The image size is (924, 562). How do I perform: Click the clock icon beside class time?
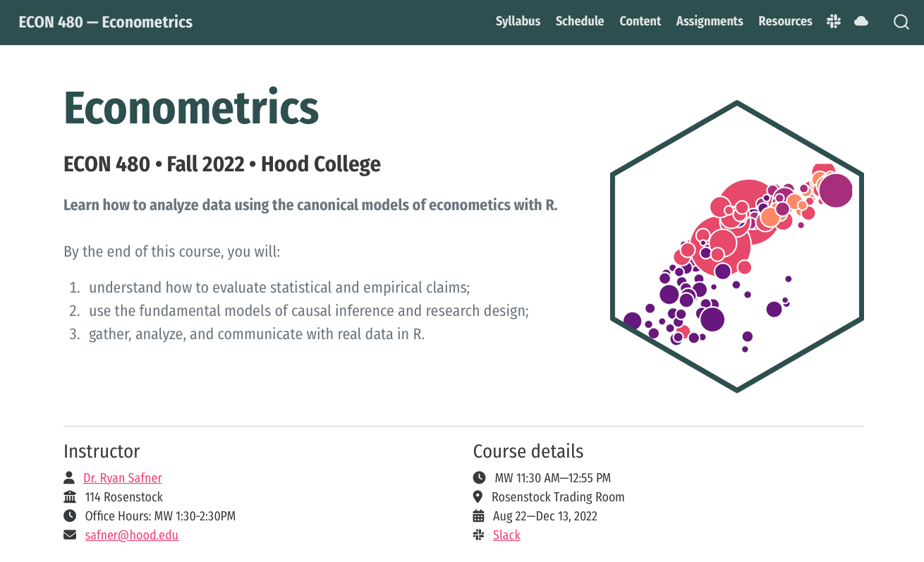click(479, 477)
